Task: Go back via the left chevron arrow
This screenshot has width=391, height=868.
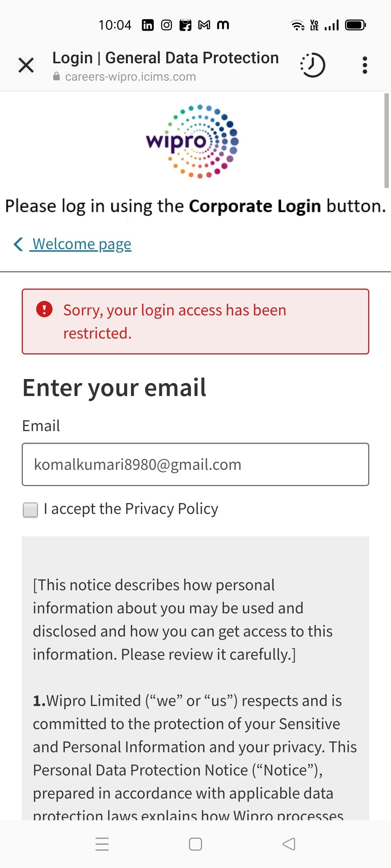Action: click(x=18, y=244)
